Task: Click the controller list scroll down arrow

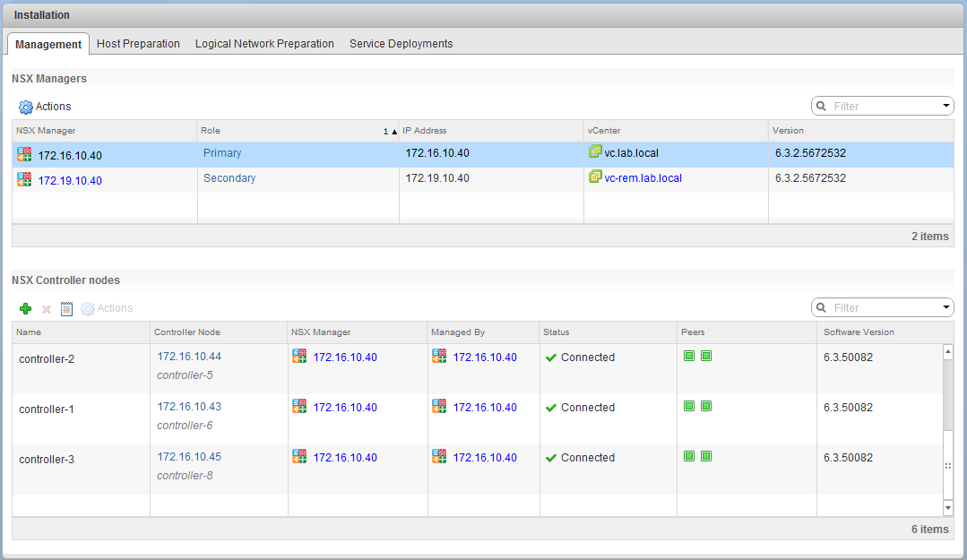Action: point(948,508)
